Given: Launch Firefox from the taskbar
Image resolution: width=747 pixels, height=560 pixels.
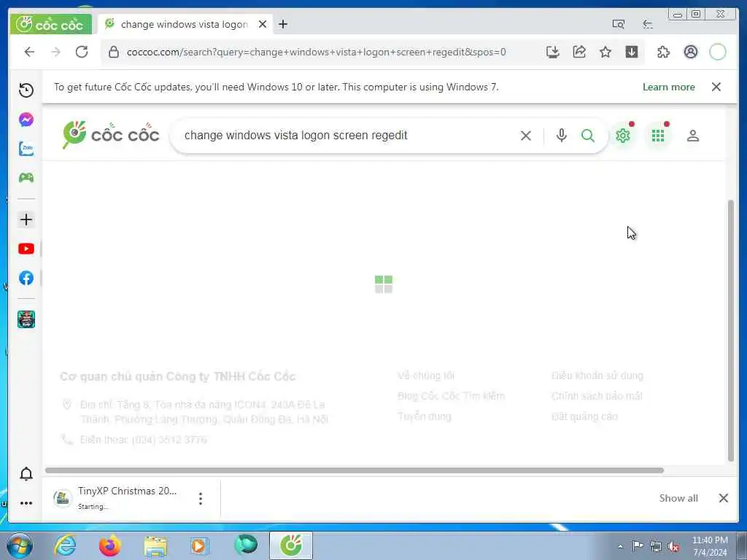Looking at the screenshot, I should click(x=109, y=545).
